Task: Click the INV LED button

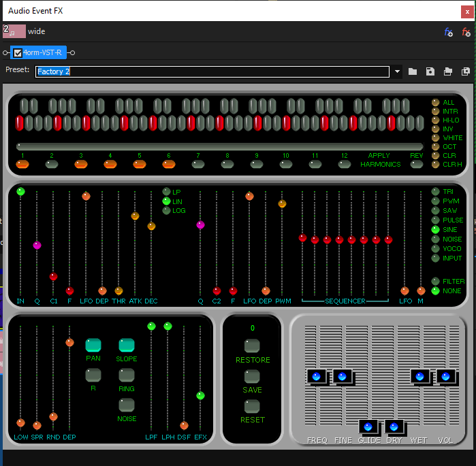Action: 436,129
